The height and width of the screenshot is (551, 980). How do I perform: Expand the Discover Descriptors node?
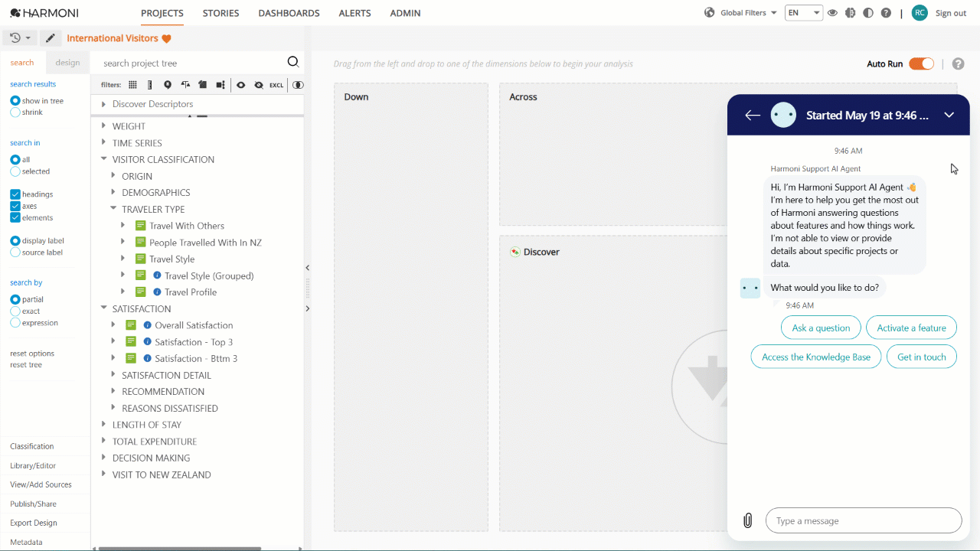104,104
